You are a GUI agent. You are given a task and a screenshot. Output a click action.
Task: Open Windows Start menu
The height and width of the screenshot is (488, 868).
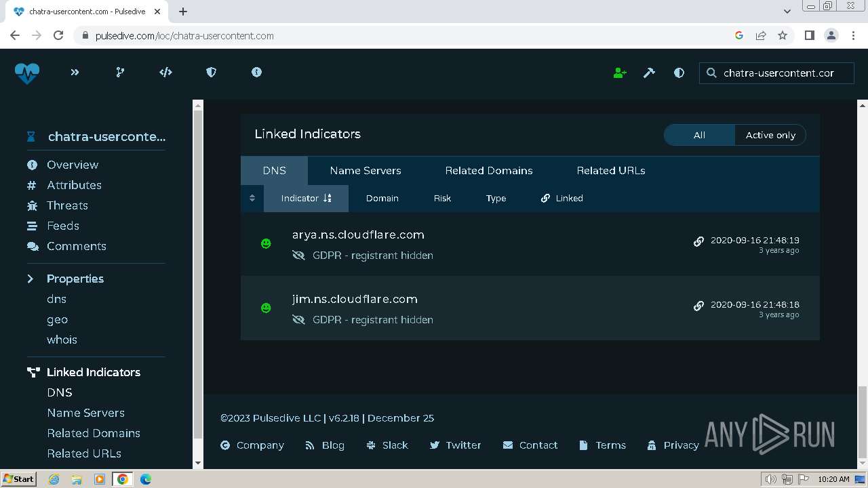click(18, 479)
